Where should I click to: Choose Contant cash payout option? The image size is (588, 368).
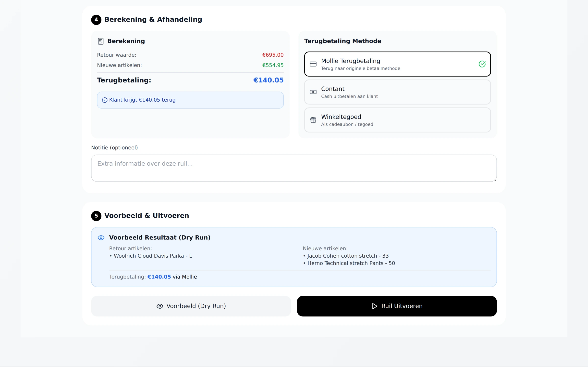[397, 92]
